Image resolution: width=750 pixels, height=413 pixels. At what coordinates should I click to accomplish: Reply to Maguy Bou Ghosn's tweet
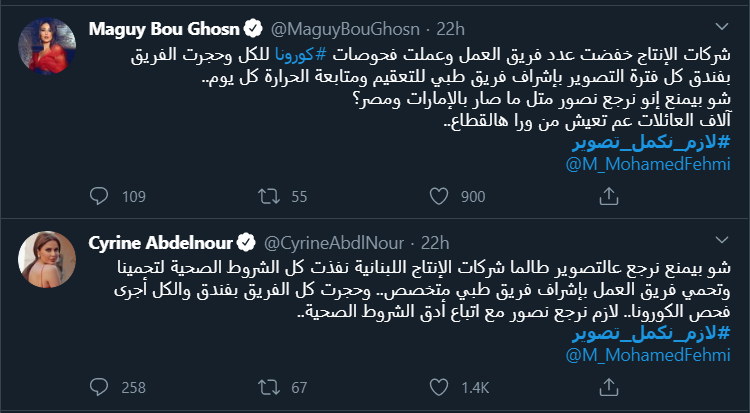98,195
